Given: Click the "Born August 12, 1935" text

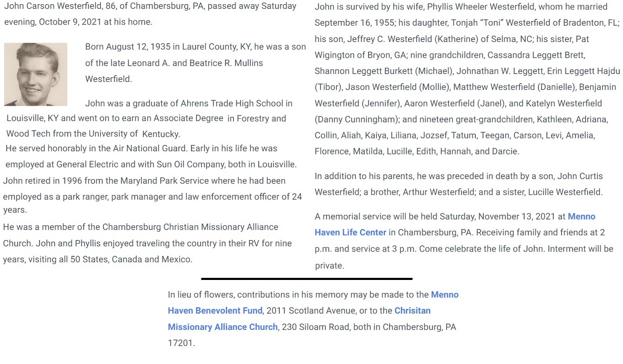Looking at the screenshot, I should (x=123, y=47).
